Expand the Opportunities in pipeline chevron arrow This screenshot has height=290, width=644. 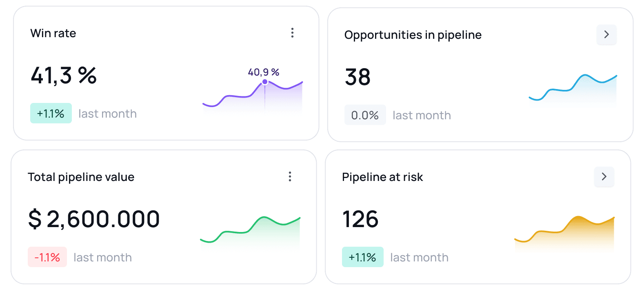click(x=606, y=35)
